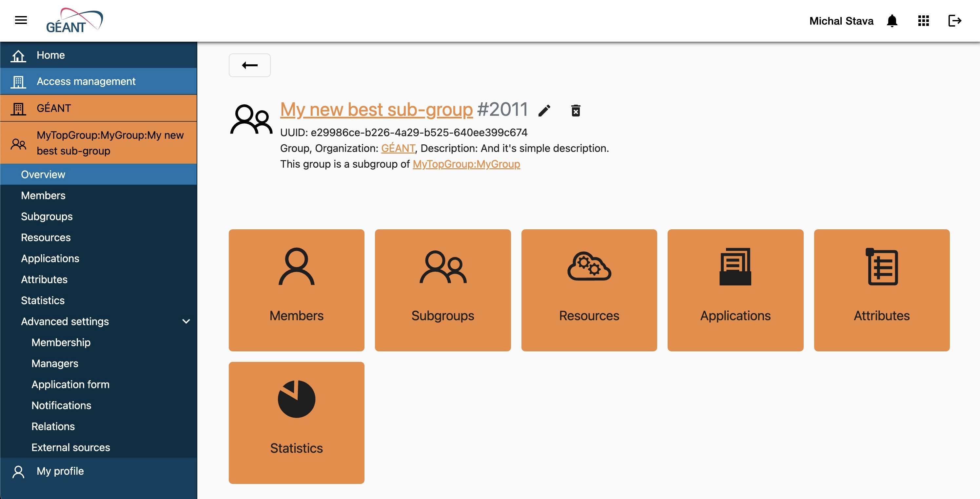Click the sub-group people icon in the sidebar
This screenshot has width=980, height=499.
(x=18, y=144)
